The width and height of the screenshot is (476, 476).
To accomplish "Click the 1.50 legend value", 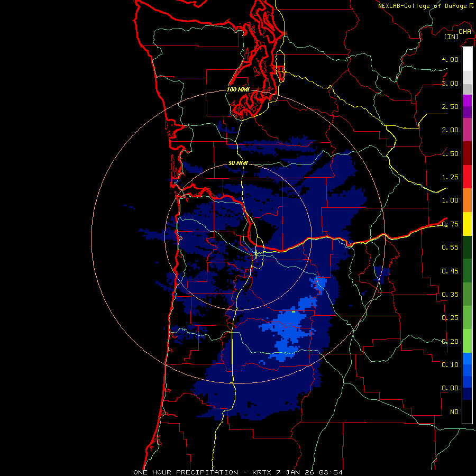I will (450, 153).
